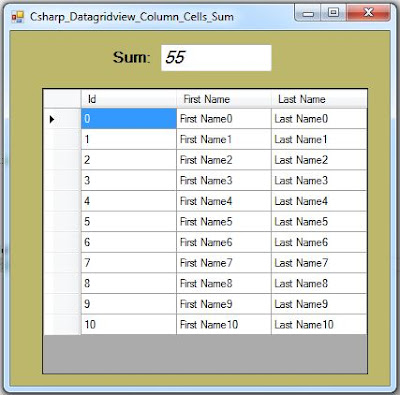Maximize the Csharp_Datagridview window
Image resolution: width=400 pixels, height=395 pixels.
tap(333, 13)
